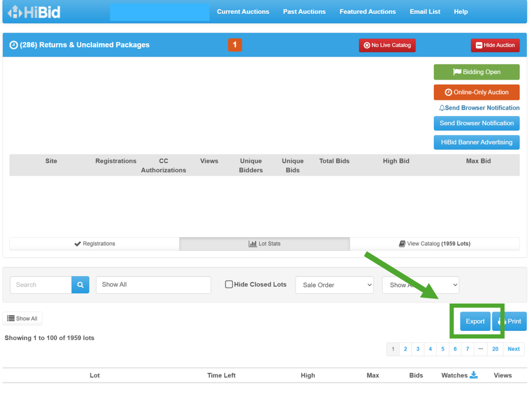Click the Watches download icon
This screenshot has height=401, width=532.
click(473, 375)
